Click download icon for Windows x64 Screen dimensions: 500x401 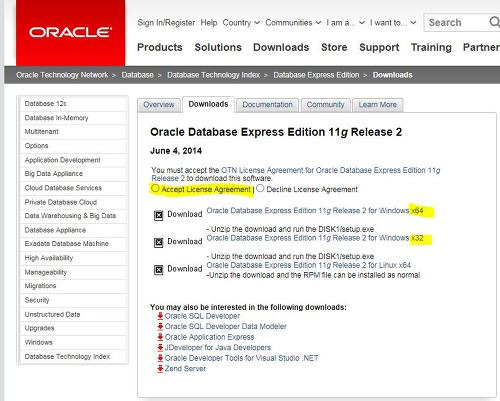coord(159,215)
